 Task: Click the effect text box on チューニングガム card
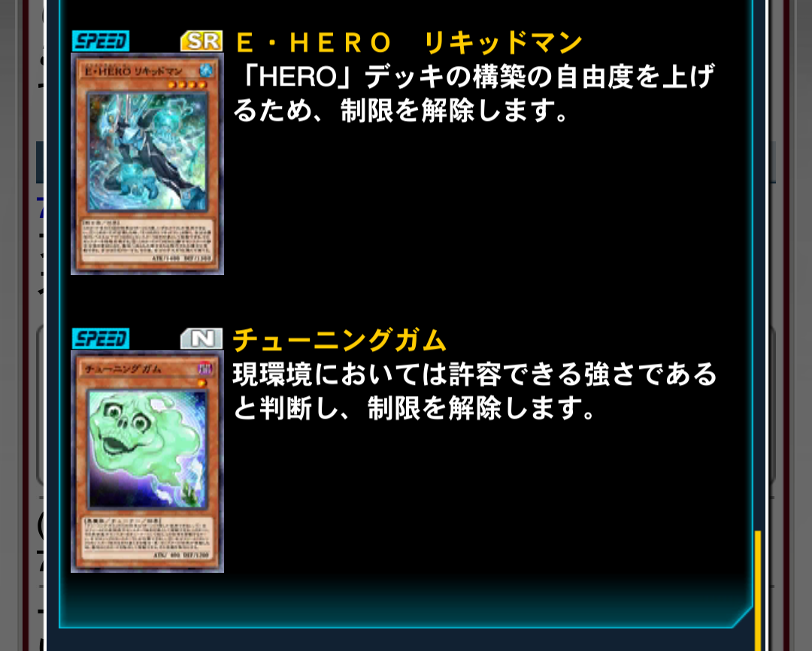[147, 538]
